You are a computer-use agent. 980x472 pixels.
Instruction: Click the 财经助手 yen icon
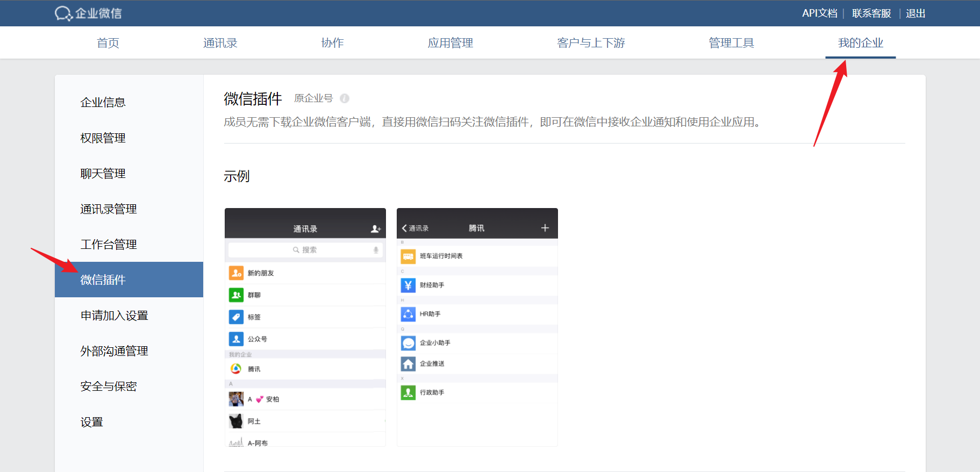pyautogui.click(x=408, y=285)
